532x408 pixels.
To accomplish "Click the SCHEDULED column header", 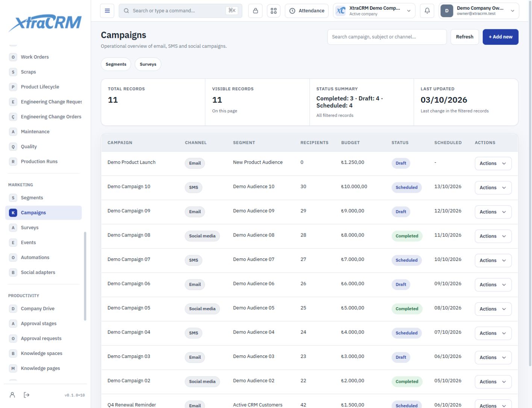I will (x=448, y=143).
